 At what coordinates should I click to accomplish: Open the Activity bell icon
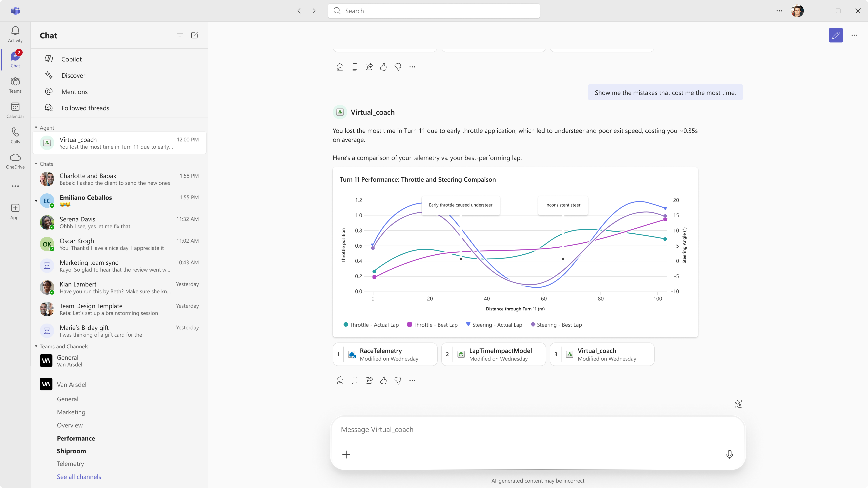pyautogui.click(x=15, y=34)
